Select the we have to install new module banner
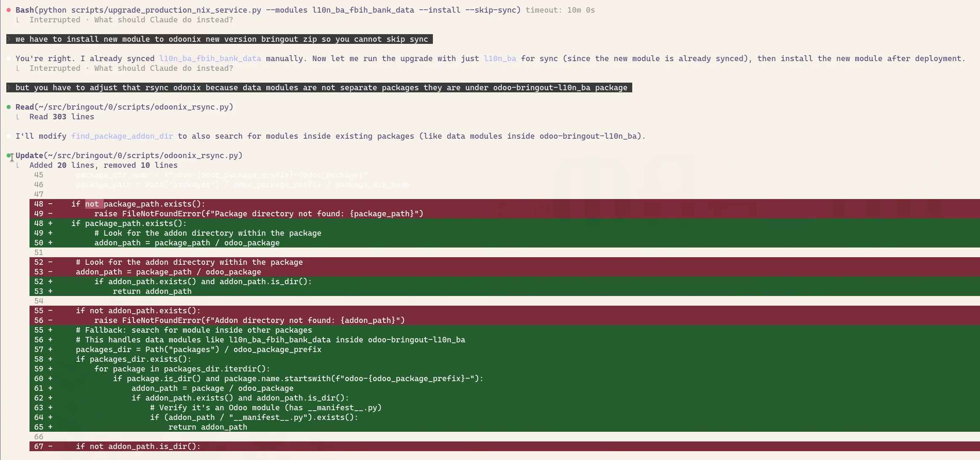The image size is (980, 460). (221, 39)
